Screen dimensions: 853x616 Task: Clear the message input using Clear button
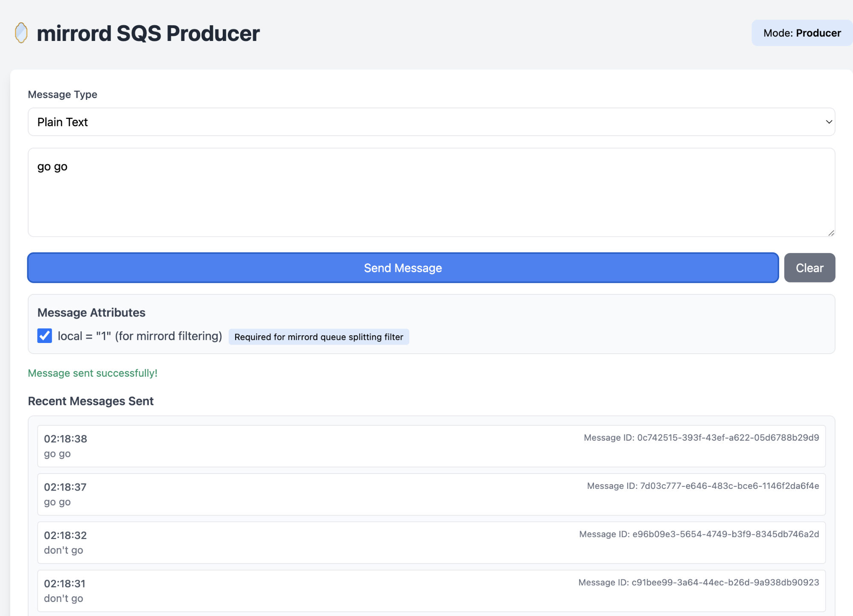pos(809,267)
